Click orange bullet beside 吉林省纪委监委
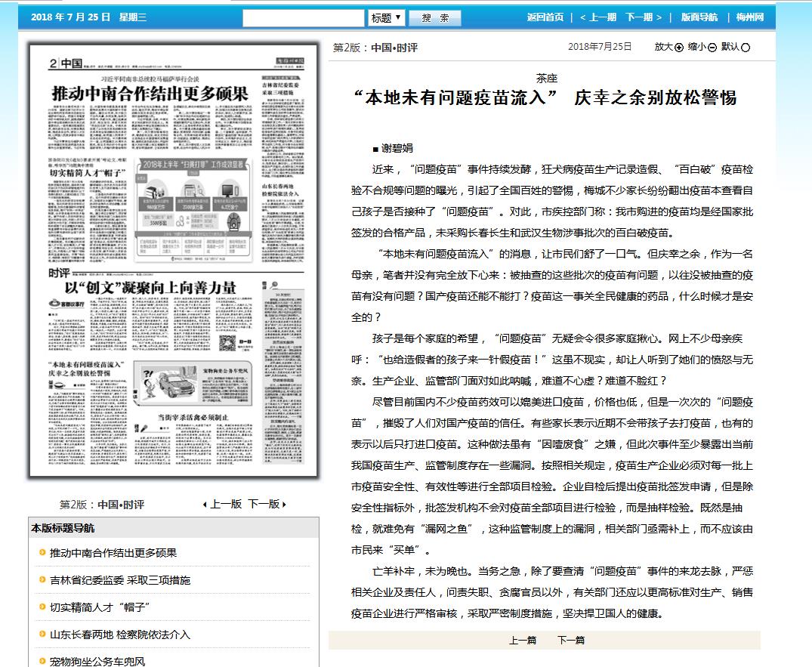 click(42, 579)
